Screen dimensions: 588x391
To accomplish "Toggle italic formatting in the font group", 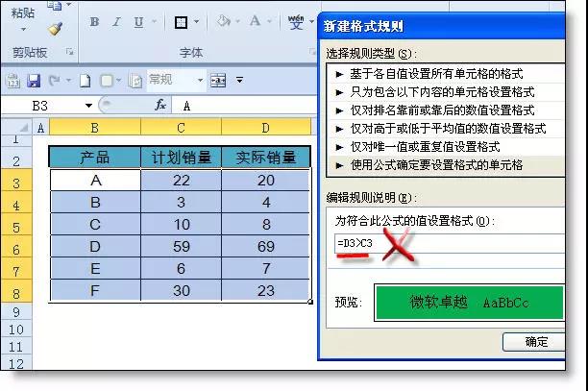I will tap(118, 21).
